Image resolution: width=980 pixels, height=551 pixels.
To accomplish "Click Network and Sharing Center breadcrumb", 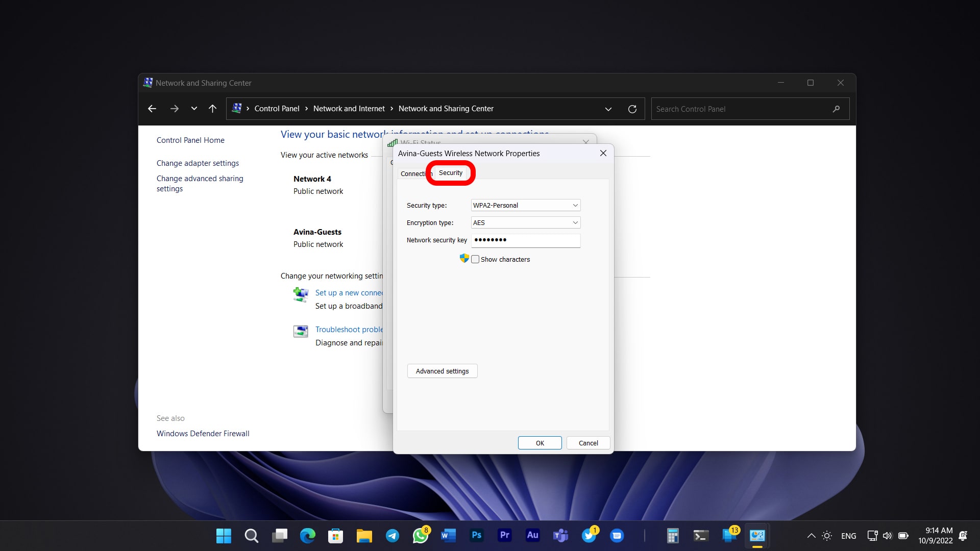I will [x=446, y=109].
